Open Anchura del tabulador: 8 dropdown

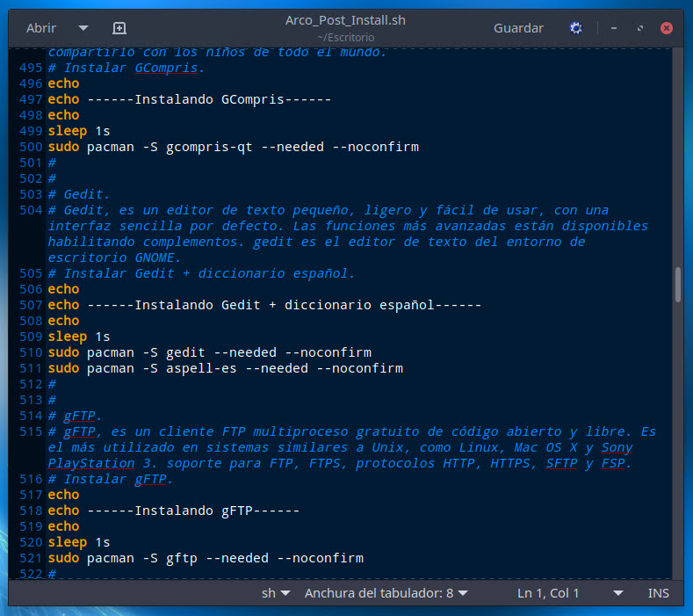point(386,593)
